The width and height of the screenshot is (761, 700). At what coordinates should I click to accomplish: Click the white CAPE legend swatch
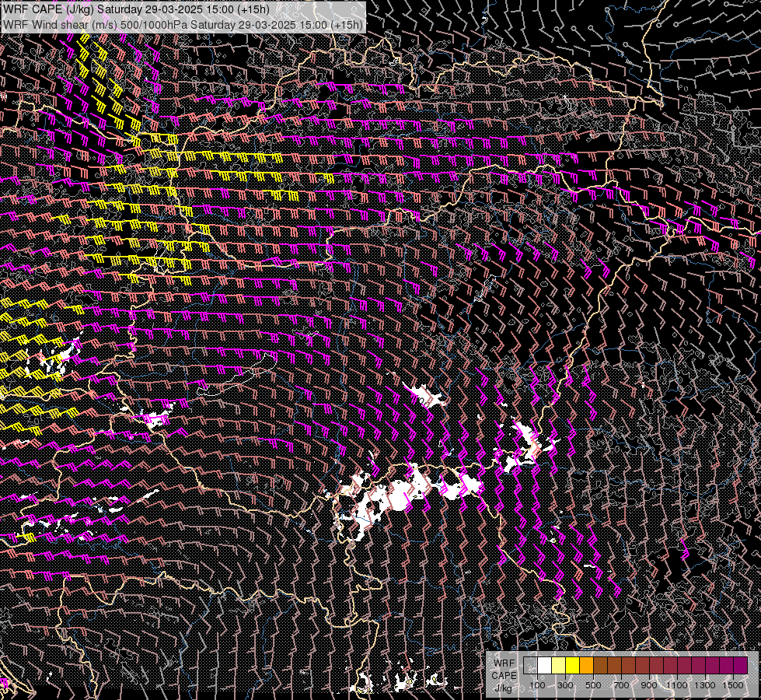tap(545, 666)
